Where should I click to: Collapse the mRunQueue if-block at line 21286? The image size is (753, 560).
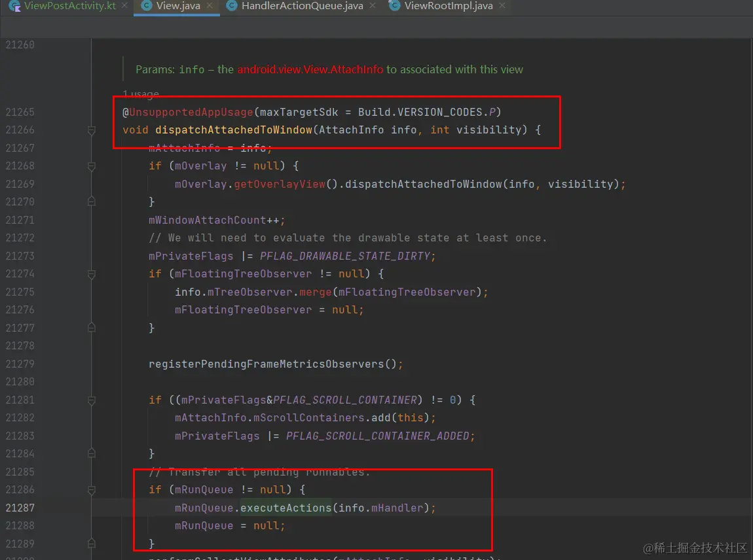pyautogui.click(x=91, y=491)
